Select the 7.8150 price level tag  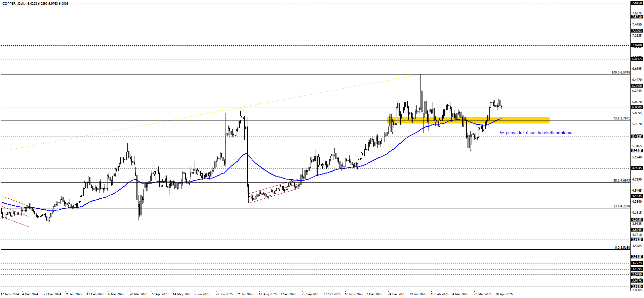[x=637, y=3]
